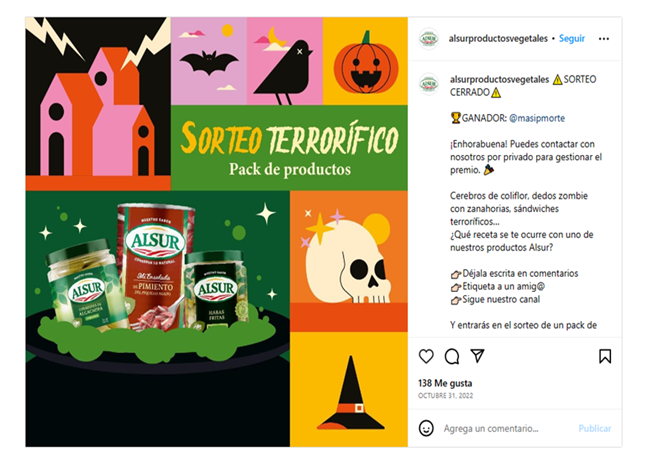Click the Octubre 31, 2022 timestamp

click(x=445, y=395)
